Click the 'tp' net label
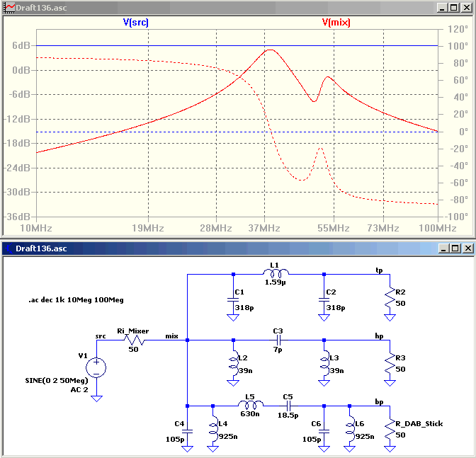The height and width of the screenshot is (458, 476). pyautogui.click(x=379, y=270)
